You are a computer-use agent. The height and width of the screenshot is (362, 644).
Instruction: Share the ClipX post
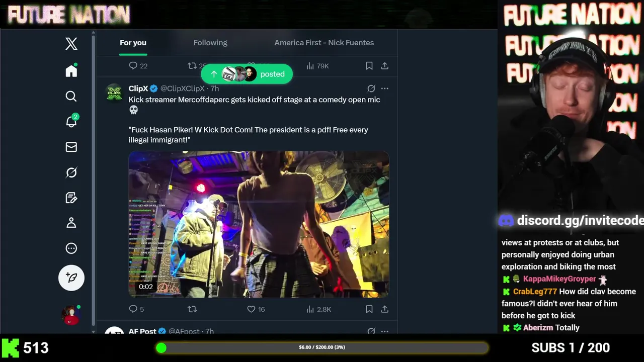point(384,309)
